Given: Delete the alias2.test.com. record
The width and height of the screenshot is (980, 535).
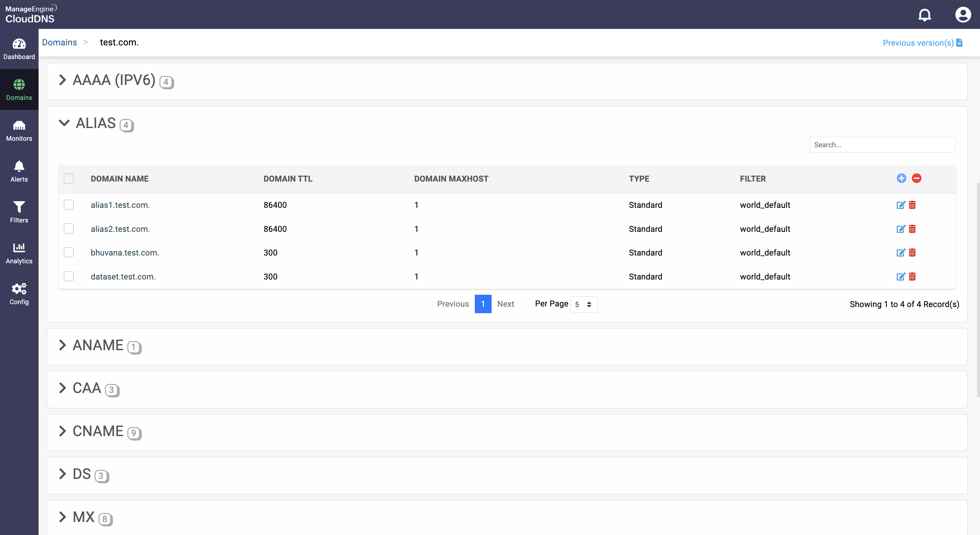Looking at the screenshot, I should (x=912, y=229).
